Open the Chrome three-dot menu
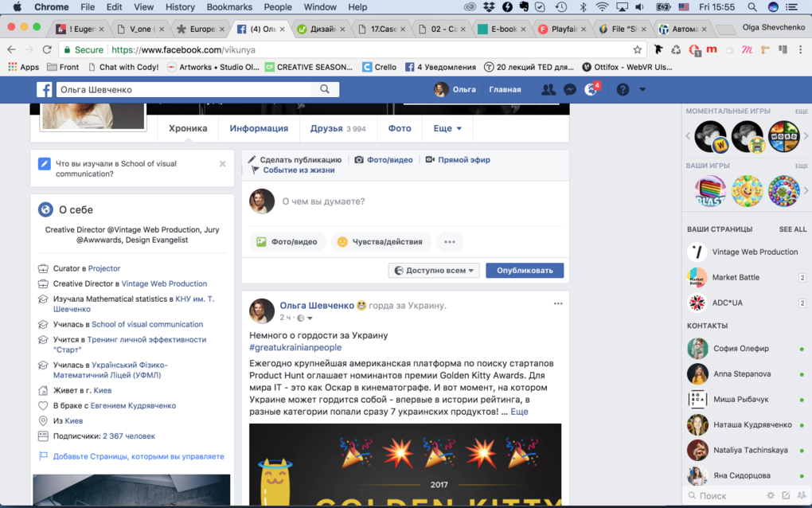This screenshot has height=508, width=812. (x=801, y=49)
